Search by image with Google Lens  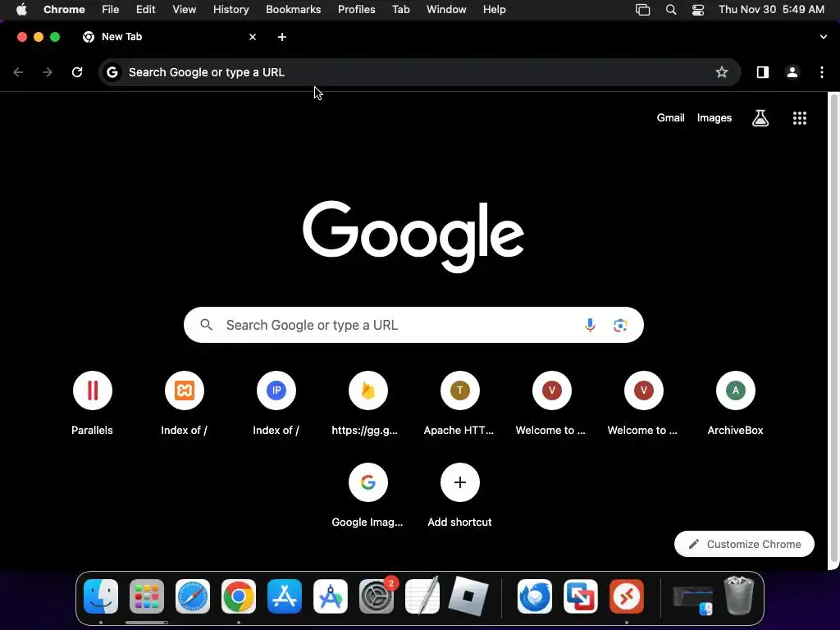pyautogui.click(x=620, y=325)
